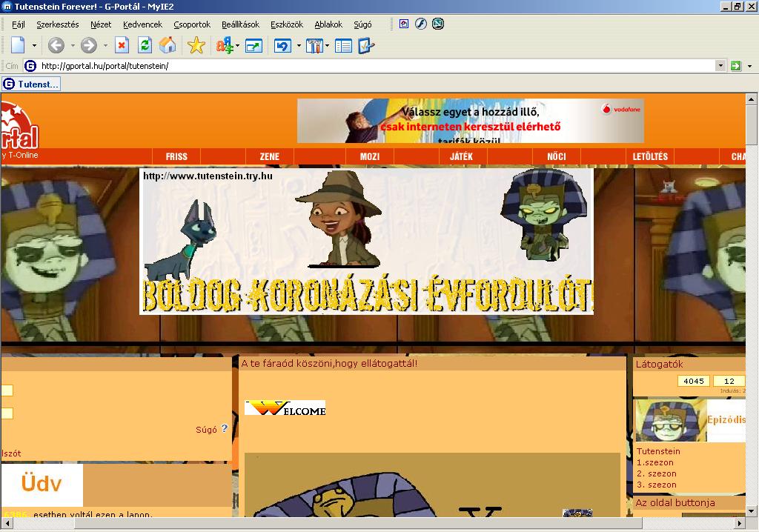Screen dimensions: 759x532
Task: Open the Szerkesztés menu
Action: click(x=58, y=24)
